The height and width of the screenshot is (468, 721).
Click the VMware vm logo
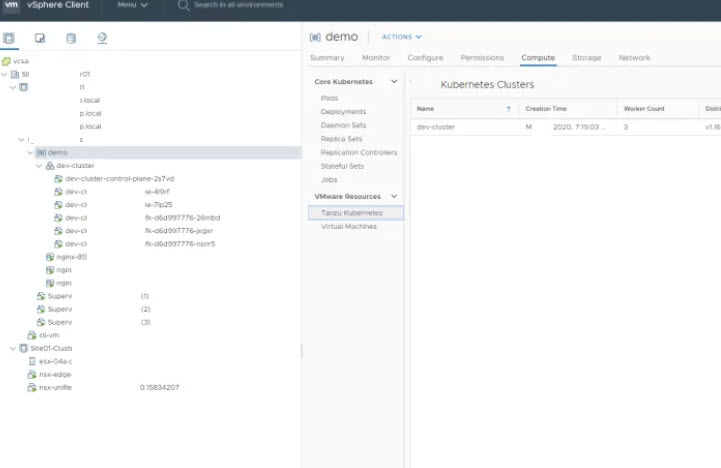tap(10, 6)
